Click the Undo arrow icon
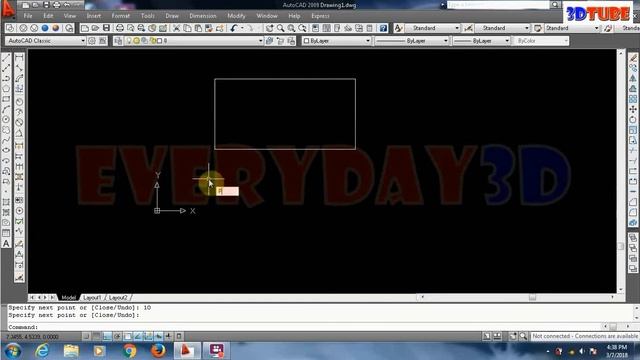Image resolution: width=640 pixels, height=360 pixels. click(233, 28)
